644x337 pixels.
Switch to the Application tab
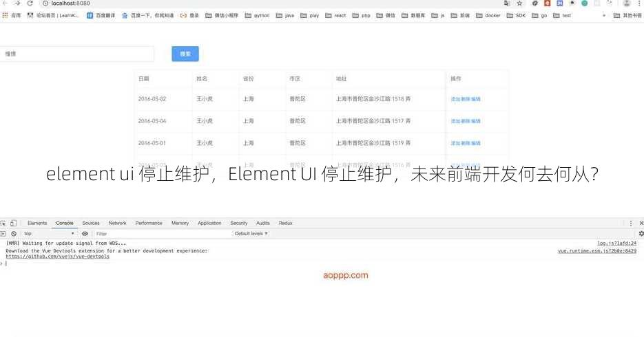click(x=209, y=223)
